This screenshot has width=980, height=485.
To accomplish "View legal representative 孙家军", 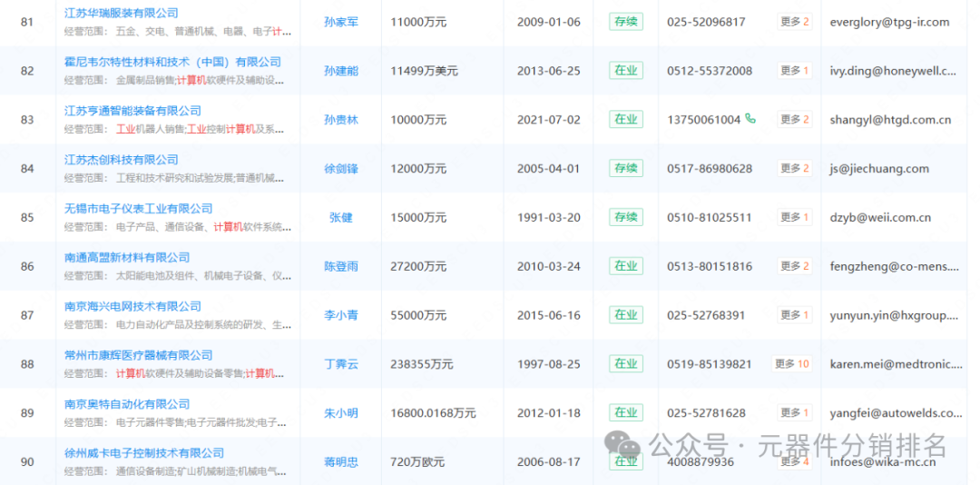I will coord(341,22).
